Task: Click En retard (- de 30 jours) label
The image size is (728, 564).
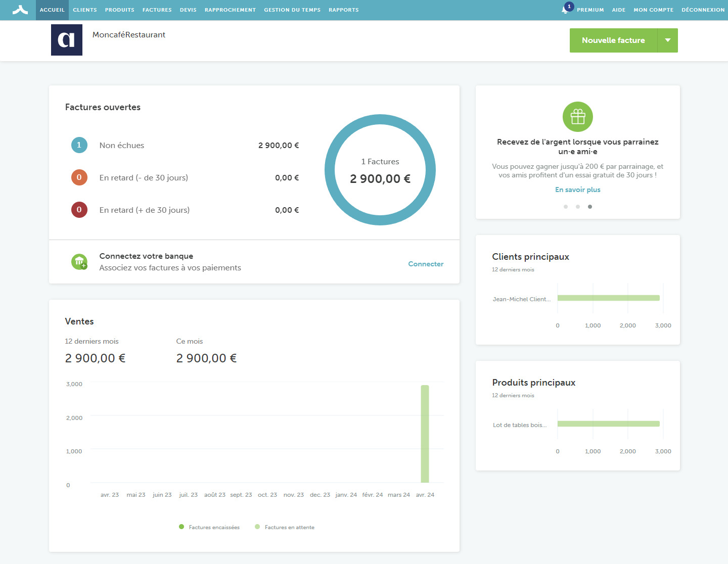Action: click(x=144, y=178)
